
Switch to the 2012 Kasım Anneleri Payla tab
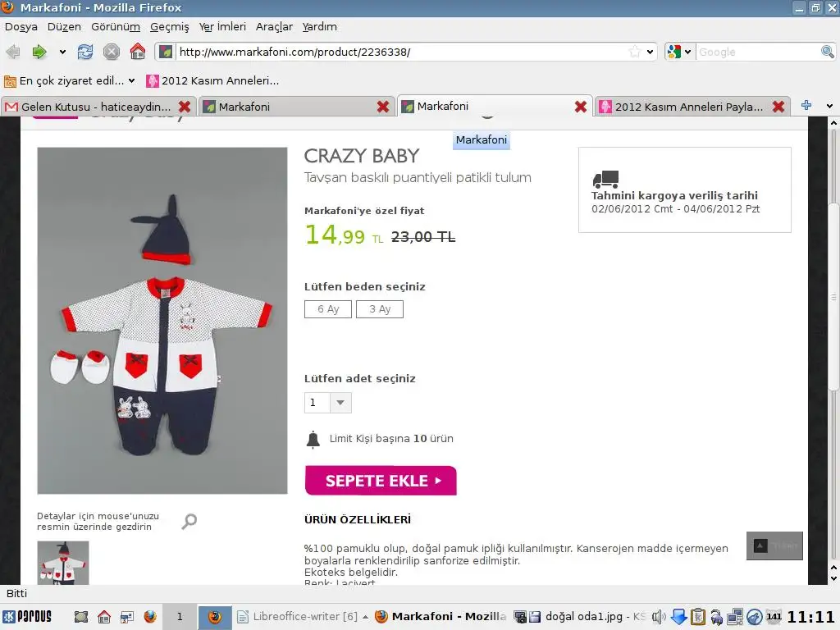click(691, 107)
